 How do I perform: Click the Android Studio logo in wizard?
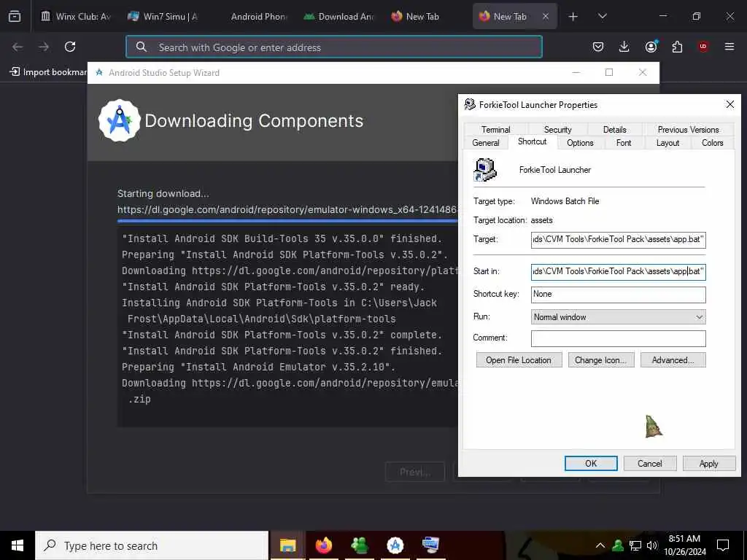coord(119,120)
